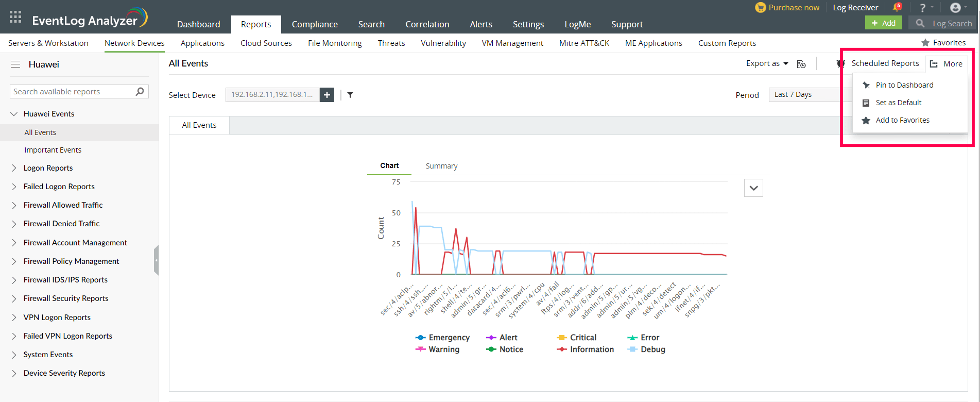Open the Export as dropdown
The height and width of the screenshot is (402, 980).
767,63
